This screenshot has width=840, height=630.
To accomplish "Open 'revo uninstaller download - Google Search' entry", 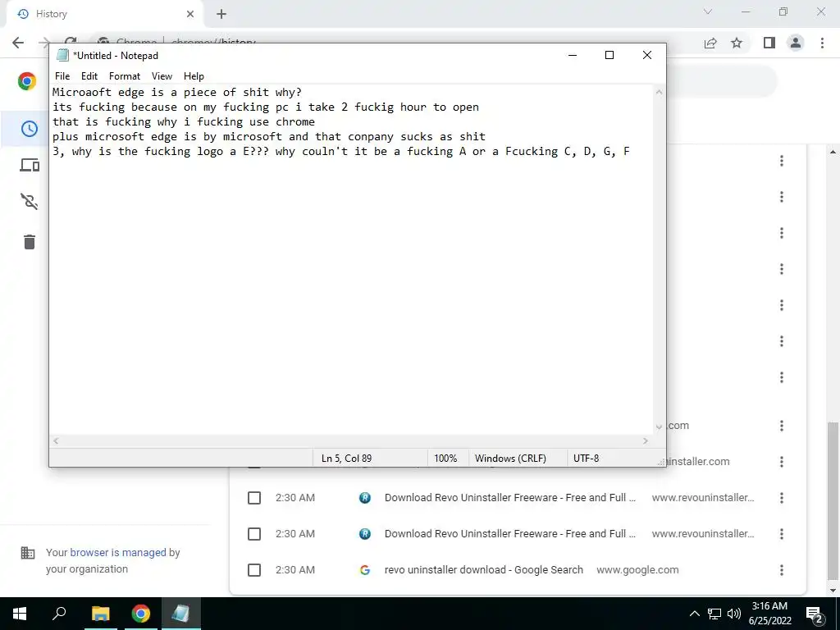I will coord(484,570).
